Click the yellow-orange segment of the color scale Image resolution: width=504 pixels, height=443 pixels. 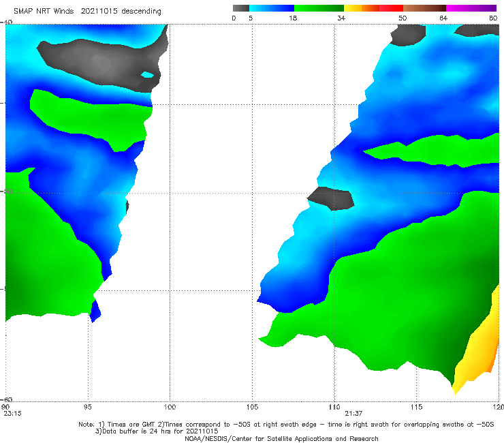[362, 8]
